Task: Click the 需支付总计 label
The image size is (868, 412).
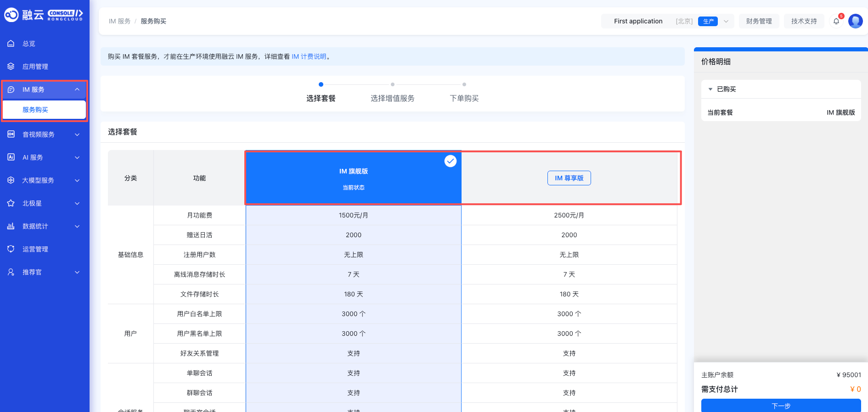Action: pyautogui.click(x=720, y=389)
